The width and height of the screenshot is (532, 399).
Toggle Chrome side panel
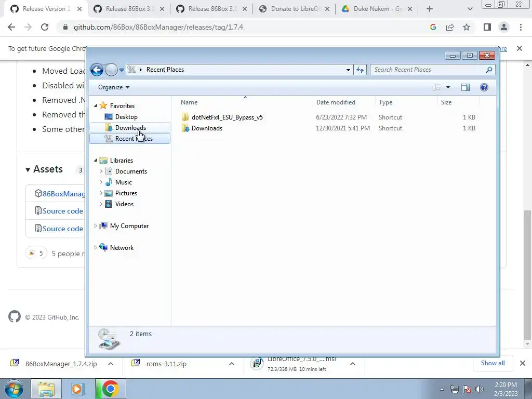(487, 27)
